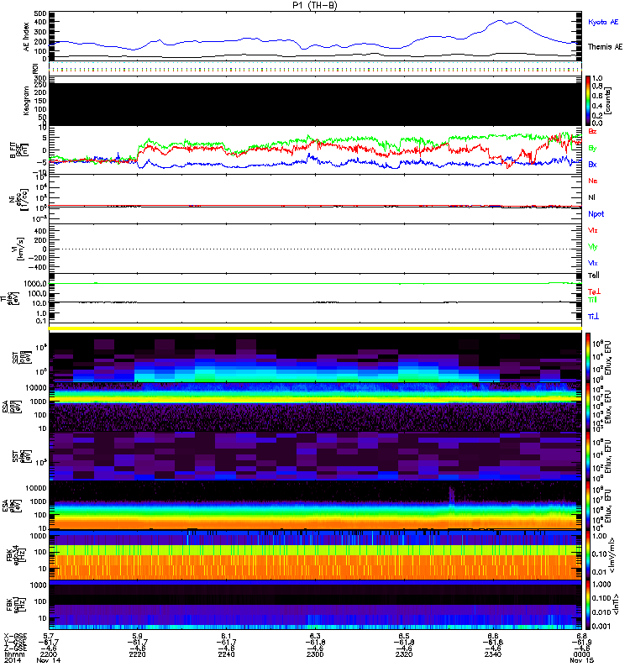Click the X-GSE value 6.1
The image size is (630, 672).
click(x=226, y=637)
